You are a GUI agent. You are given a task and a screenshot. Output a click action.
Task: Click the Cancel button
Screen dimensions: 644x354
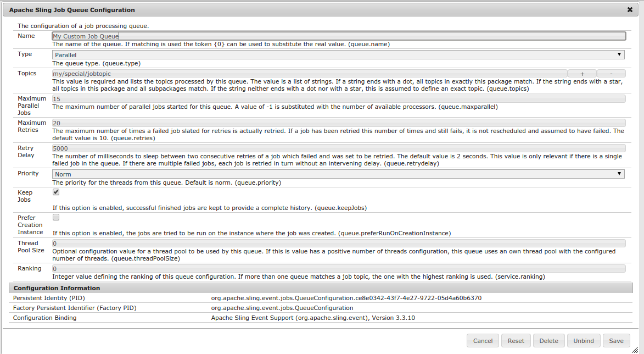[x=483, y=341]
